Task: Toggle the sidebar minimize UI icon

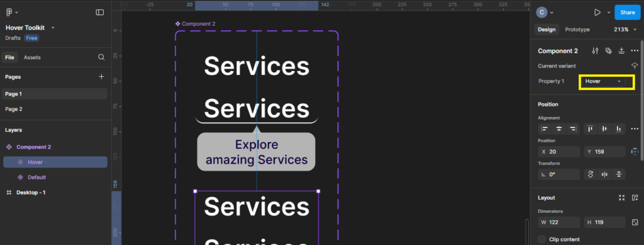Action: pos(100,13)
